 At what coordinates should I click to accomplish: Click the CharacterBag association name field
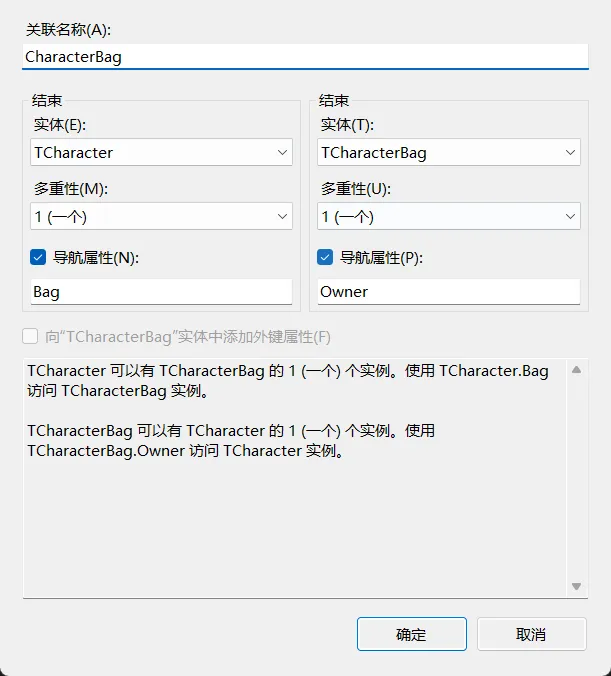(305, 57)
